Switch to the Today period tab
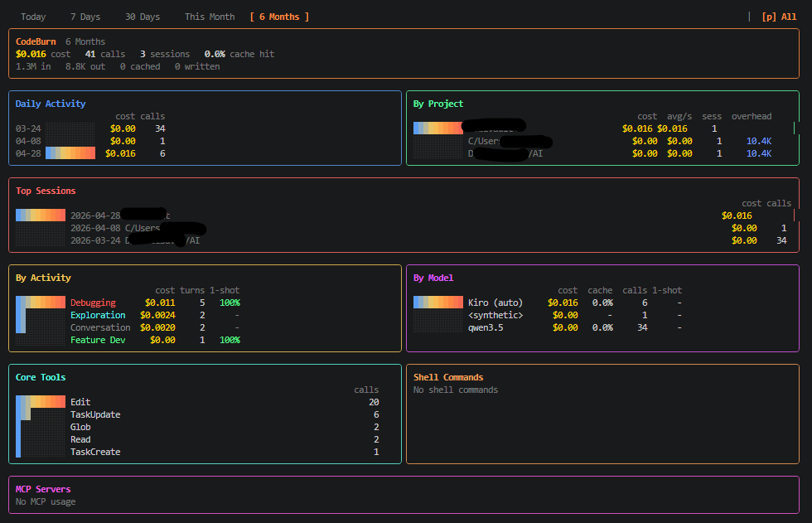Image resolution: width=812 pixels, height=523 pixels. pos(33,17)
